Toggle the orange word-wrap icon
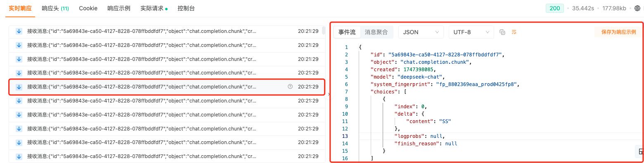 (x=514, y=32)
